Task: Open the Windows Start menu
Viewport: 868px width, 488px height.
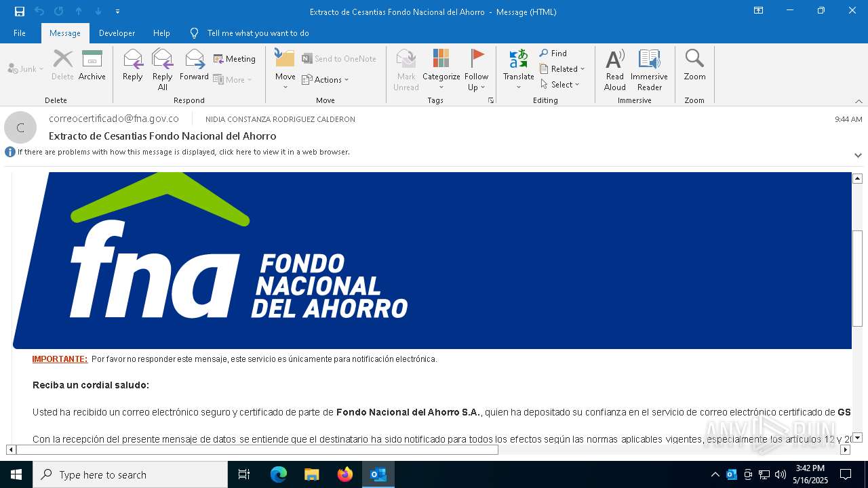Action: pos(16,474)
